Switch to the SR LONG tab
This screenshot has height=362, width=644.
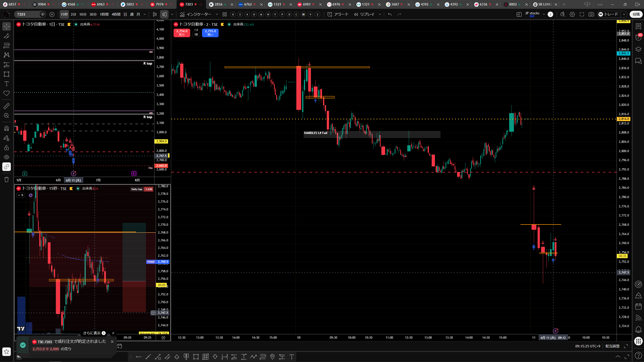coord(545,4)
